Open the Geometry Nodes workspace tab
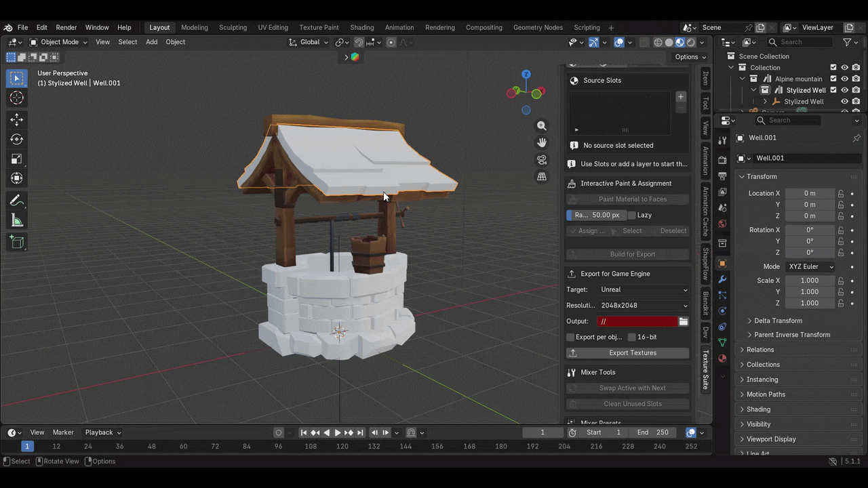The image size is (868, 488). click(x=538, y=28)
